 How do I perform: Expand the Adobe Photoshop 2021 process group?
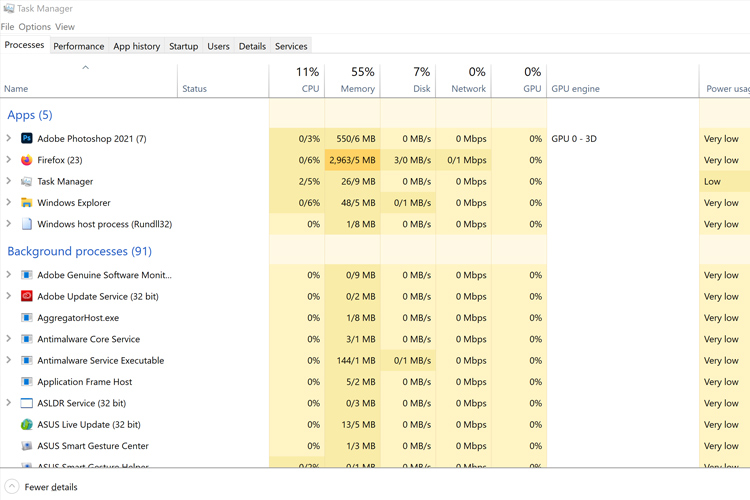pyautogui.click(x=9, y=138)
